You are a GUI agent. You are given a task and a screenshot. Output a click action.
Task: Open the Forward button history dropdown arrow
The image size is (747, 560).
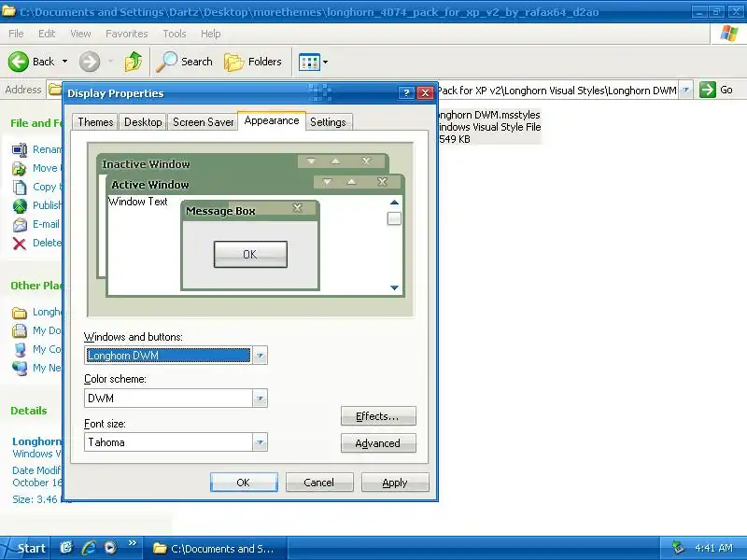coord(110,62)
